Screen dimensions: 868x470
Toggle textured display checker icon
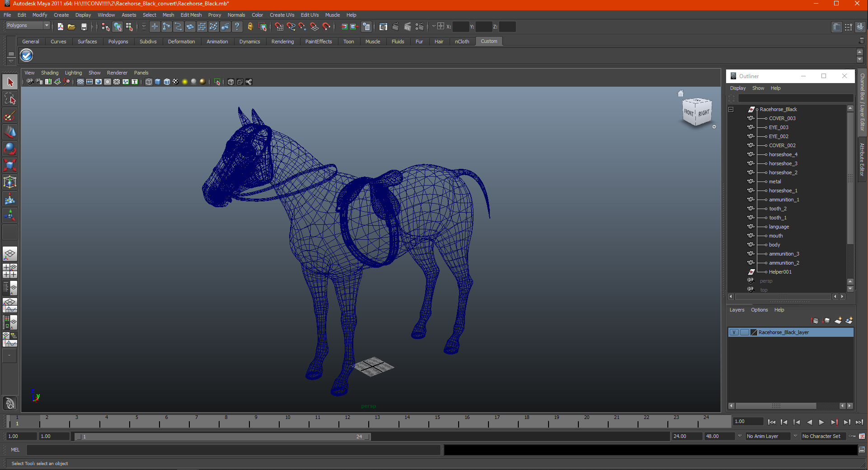click(176, 82)
